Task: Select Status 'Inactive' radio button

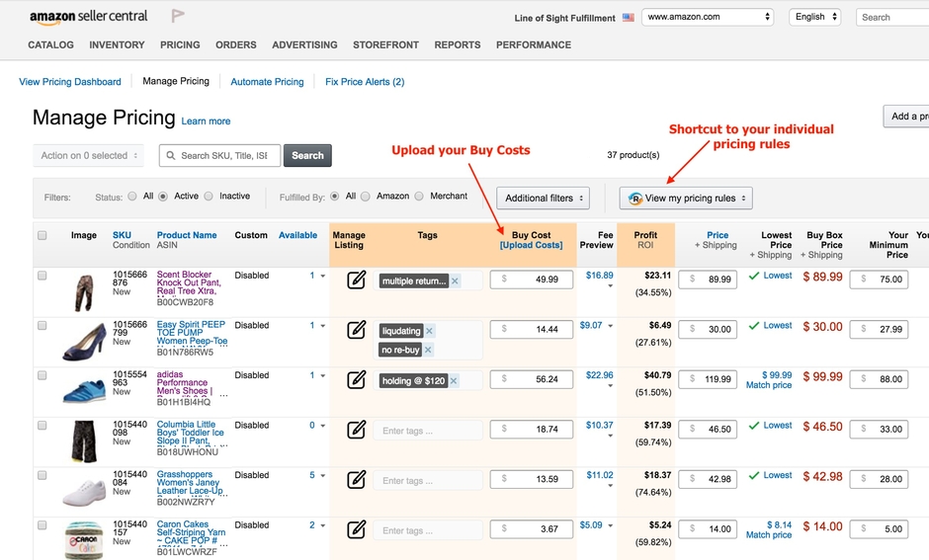Action: click(209, 196)
